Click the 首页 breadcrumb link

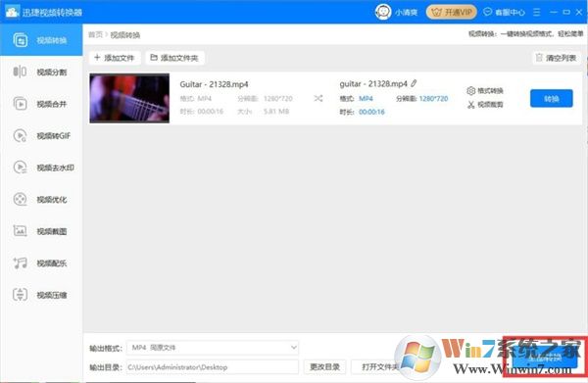click(x=95, y=35)
